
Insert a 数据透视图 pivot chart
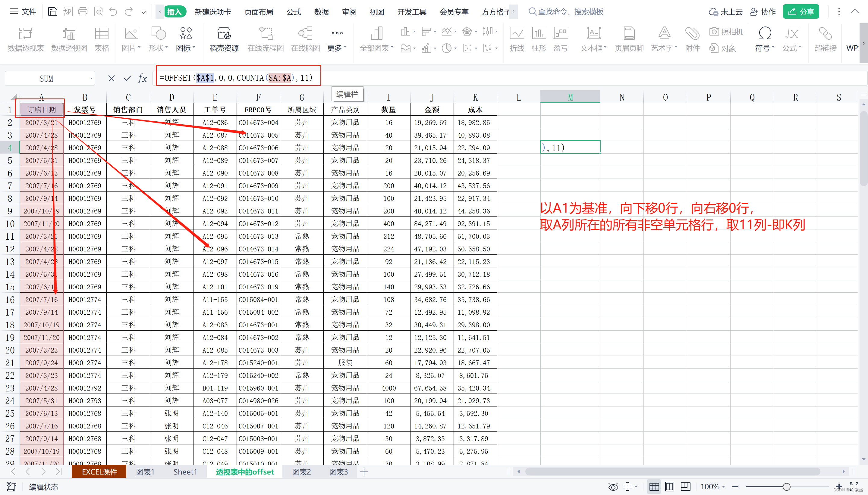[69, 39]
